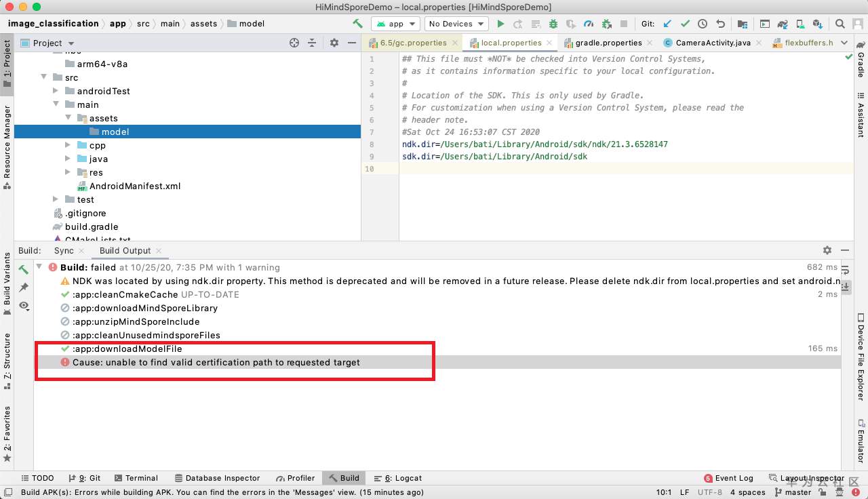Click the collapse all icon in Project panel

(x=312, y=43)
